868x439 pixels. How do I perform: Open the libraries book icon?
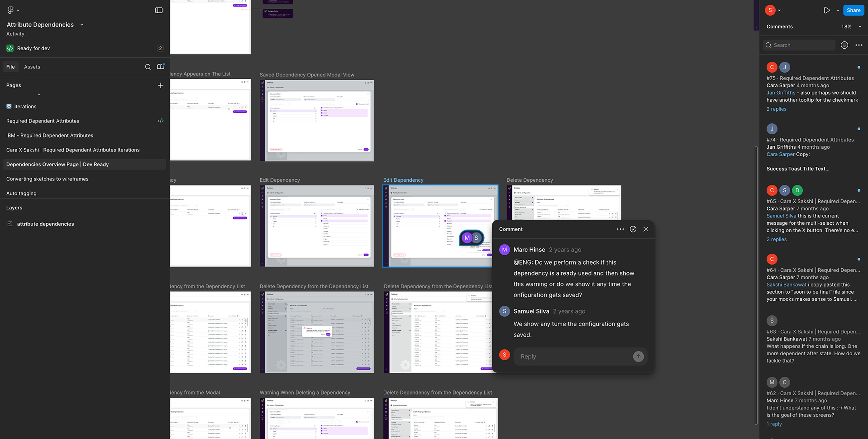pos(160,67)
